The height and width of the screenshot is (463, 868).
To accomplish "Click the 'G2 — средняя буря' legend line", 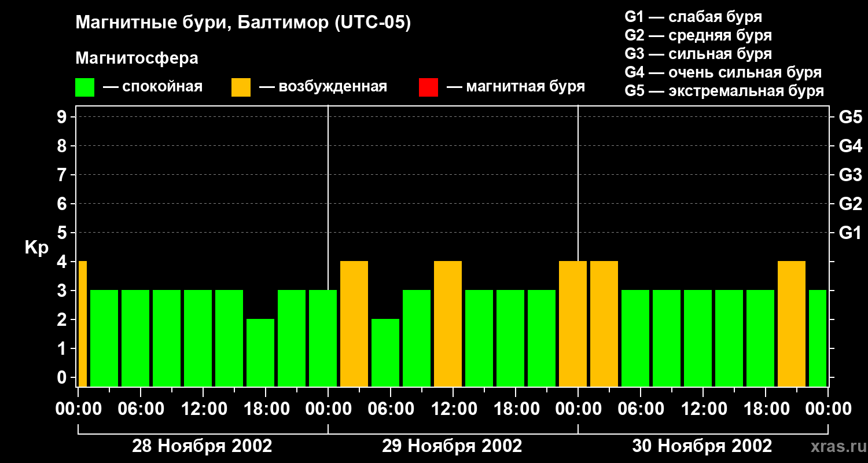I will [x=698, y=35].
